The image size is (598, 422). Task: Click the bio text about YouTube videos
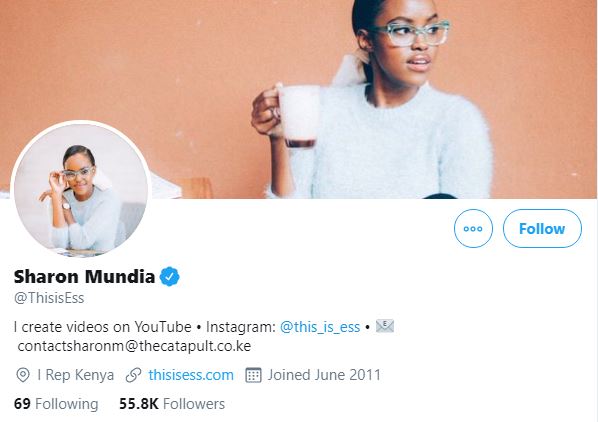(103, 327)
